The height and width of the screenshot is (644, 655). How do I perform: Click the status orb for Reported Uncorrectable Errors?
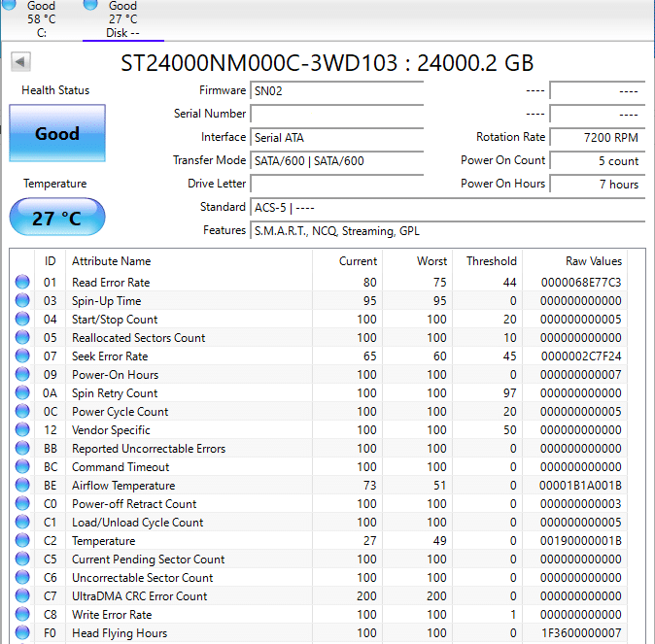pyautogui.click(x=22, y=448)
